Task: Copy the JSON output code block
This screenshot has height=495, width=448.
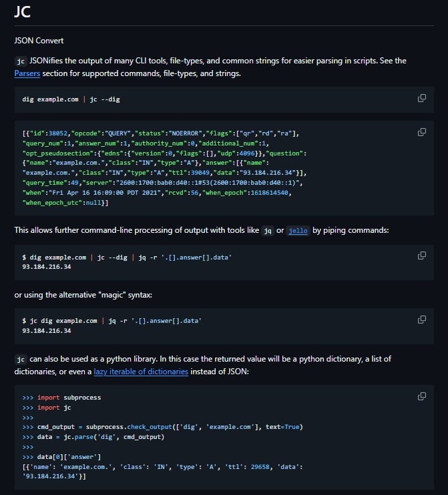Action: click(x=421, y=132)
